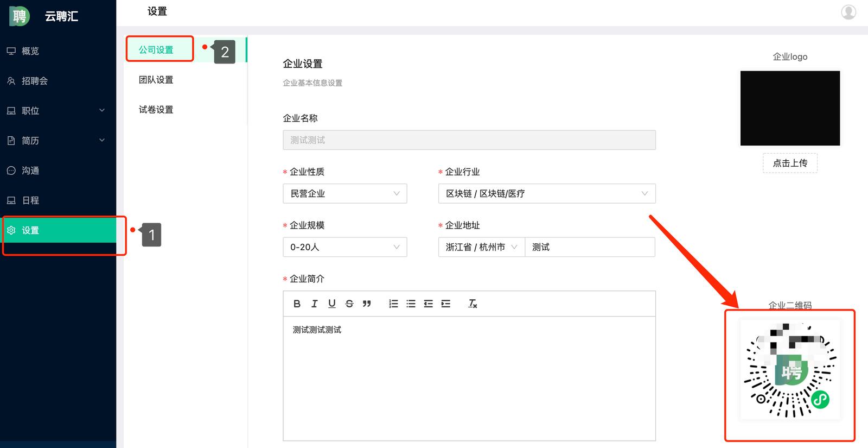Insert a blockquote in editor
Viewport: 868px width, 448px height.
pyautogui.click(x=367, y=304)
